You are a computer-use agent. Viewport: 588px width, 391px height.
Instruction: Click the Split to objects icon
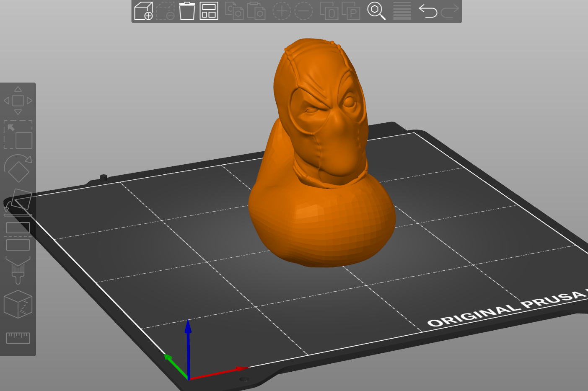[x=329, y=11]
